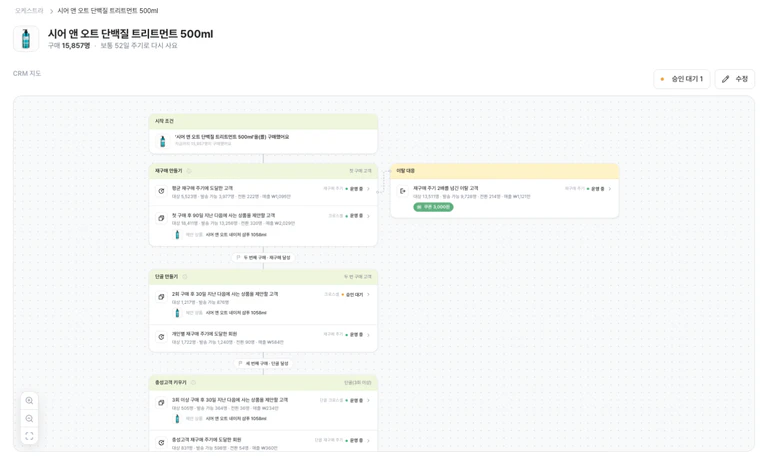The image size is (768, 460).
Task: Expand 충성고객 재구매 주기에 도달한 회원 chevron
Action: click(368, 440)
